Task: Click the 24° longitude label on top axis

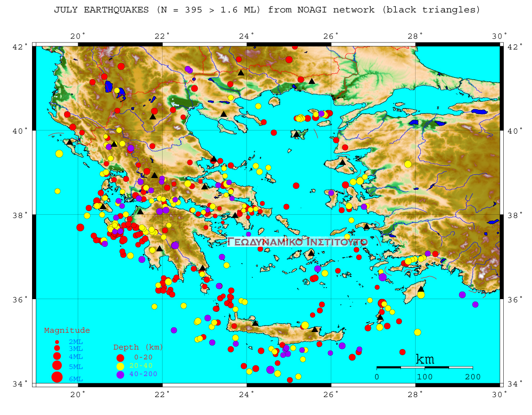Action: (246, 36)
